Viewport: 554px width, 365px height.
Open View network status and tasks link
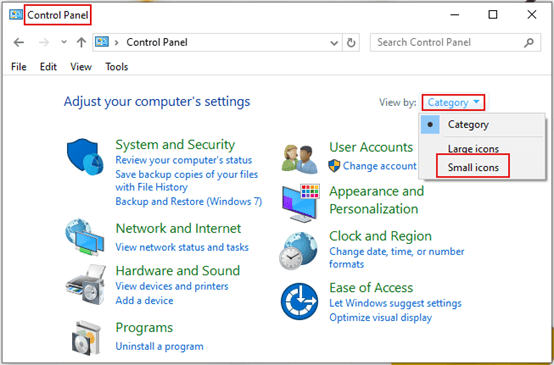[x=182, y=247]
